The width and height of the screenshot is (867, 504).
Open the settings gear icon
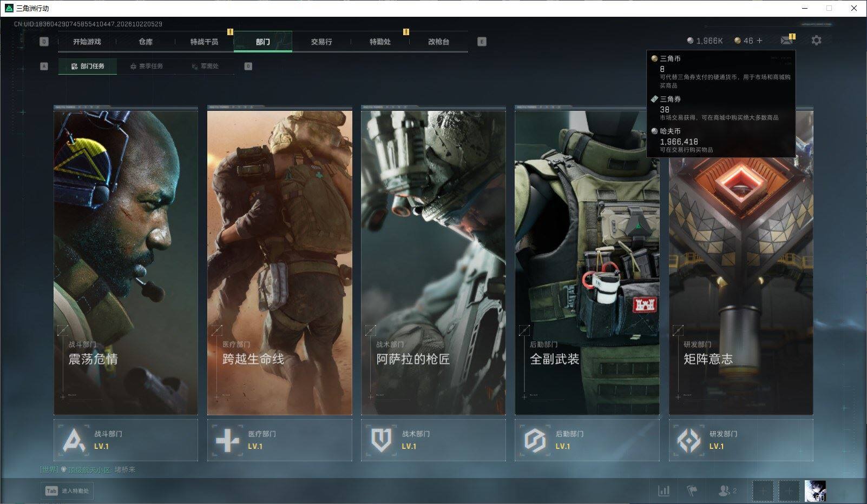click(816, 41)
